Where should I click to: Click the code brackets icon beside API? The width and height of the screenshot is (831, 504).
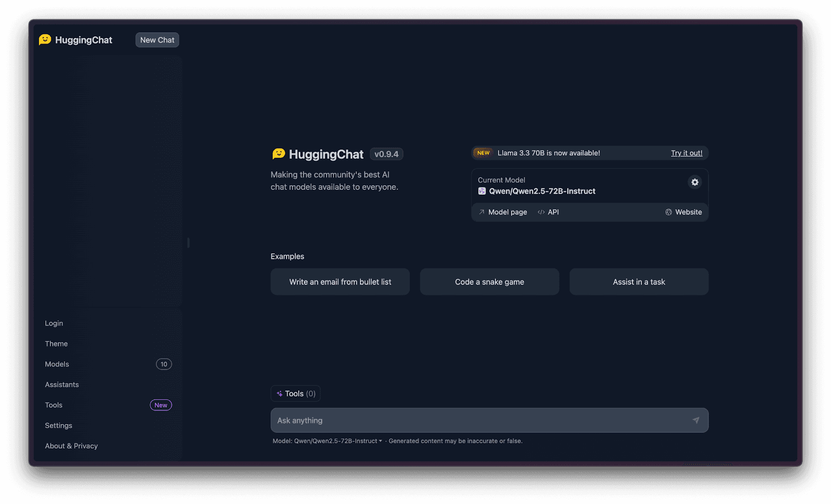(541, 212)
